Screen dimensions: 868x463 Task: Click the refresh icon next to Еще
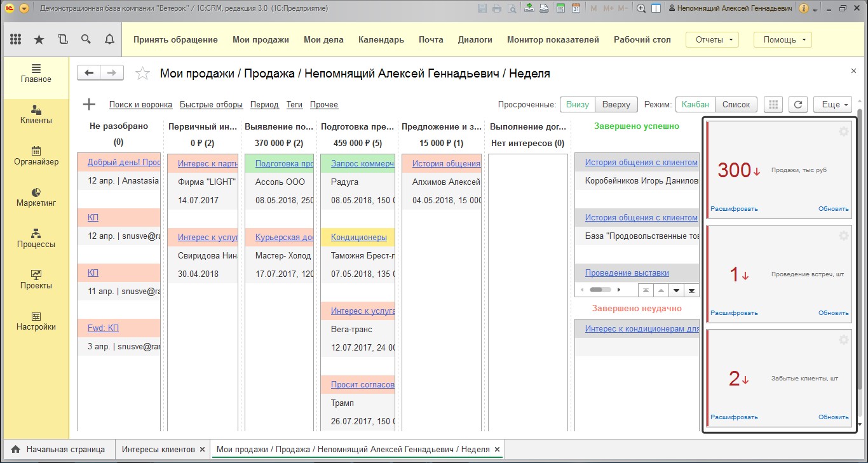(x=798, y=105)
